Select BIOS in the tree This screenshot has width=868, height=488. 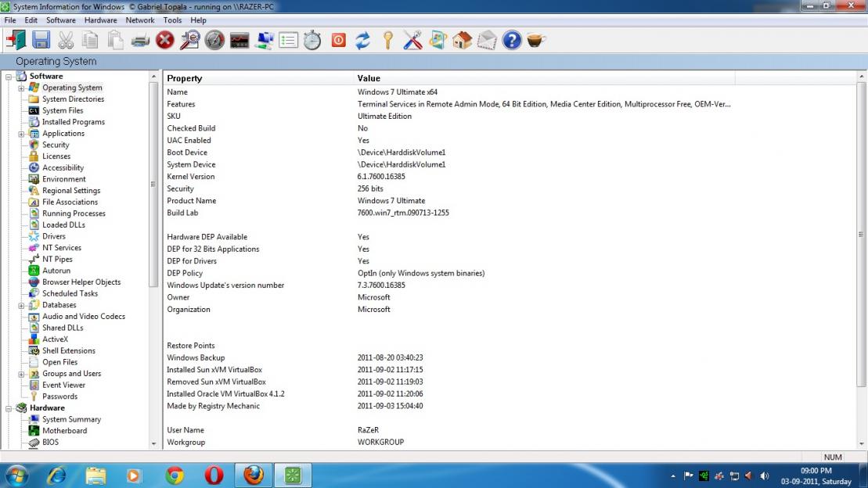coord(50,443)
